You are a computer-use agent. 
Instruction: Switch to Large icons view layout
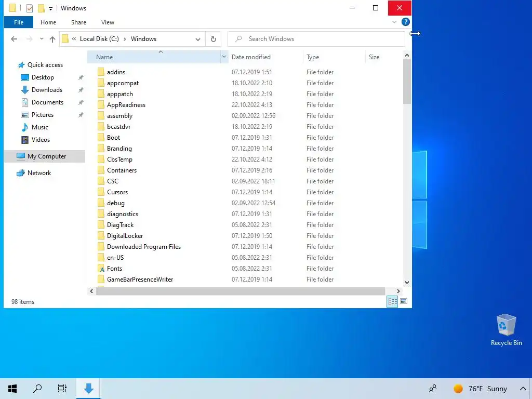pyautogui.click(x=404, y=301)
